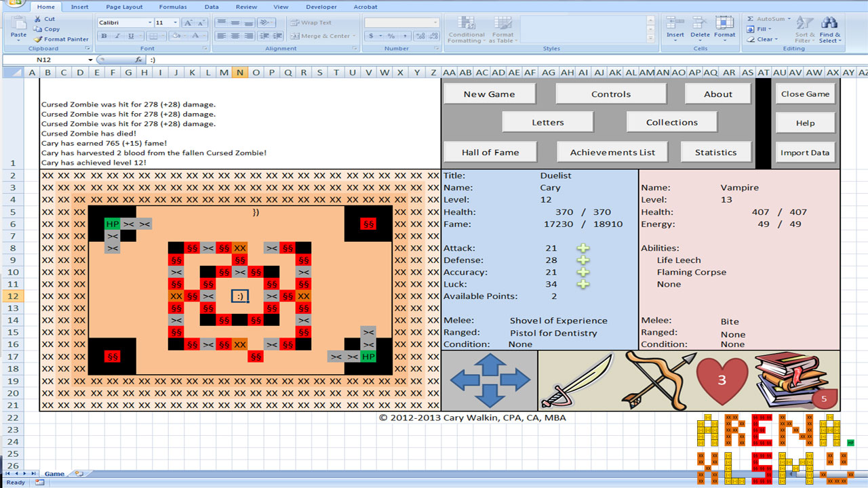
Task: Move the hero using the blue directional arrows
Action: tap(490, 380)
